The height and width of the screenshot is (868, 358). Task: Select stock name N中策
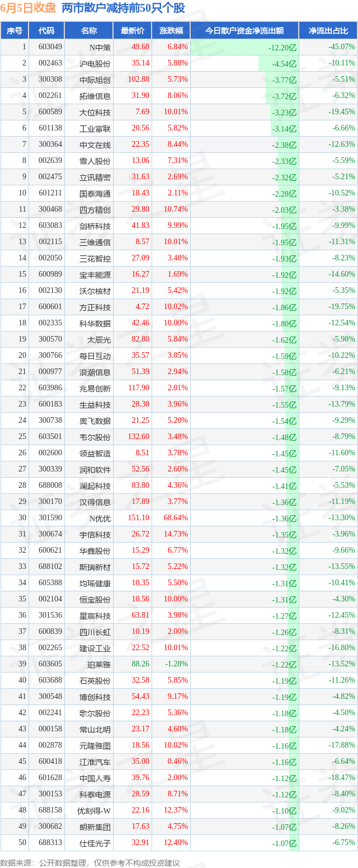point(100,47)
